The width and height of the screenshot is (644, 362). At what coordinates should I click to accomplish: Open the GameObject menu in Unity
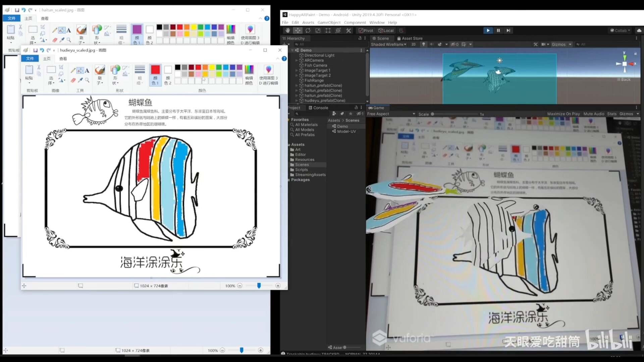329,22
